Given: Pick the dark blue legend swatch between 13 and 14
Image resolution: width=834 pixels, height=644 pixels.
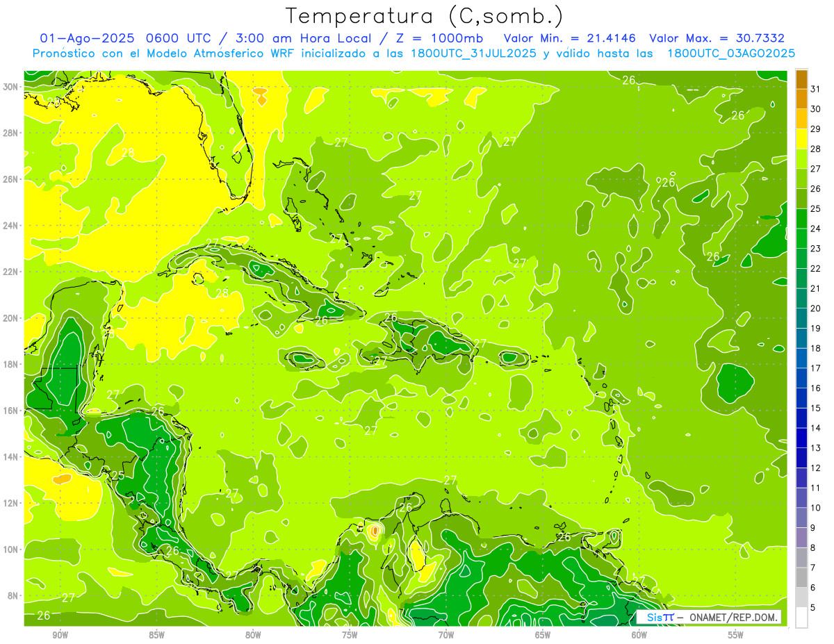Looking at the screenshot, I should (x=801, y=438).
